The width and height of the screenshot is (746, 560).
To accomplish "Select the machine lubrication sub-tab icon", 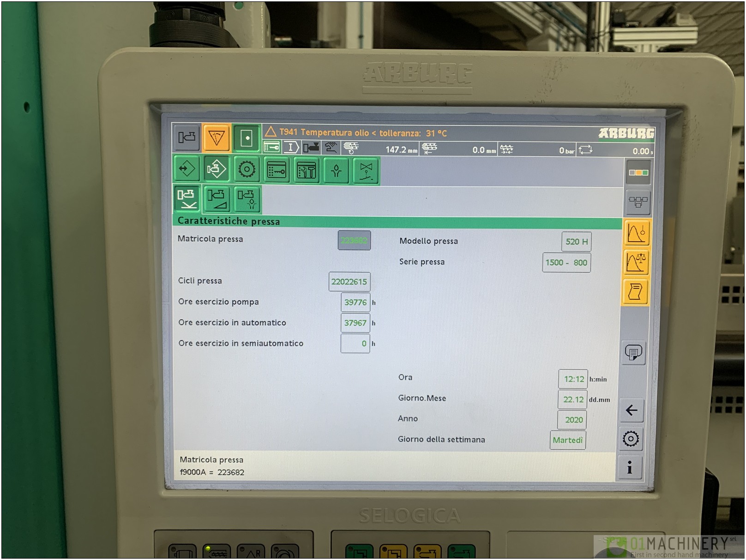I will 247,199.
